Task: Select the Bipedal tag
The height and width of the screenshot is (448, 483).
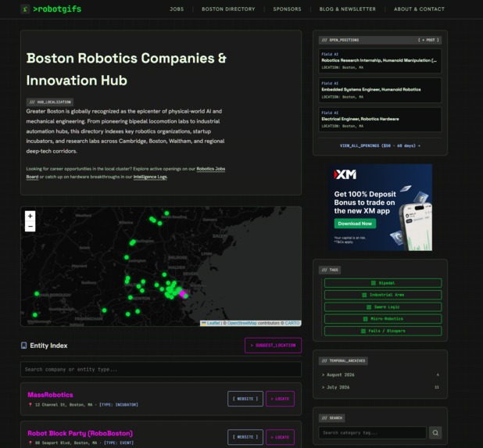Action: [x=383, y=283]
